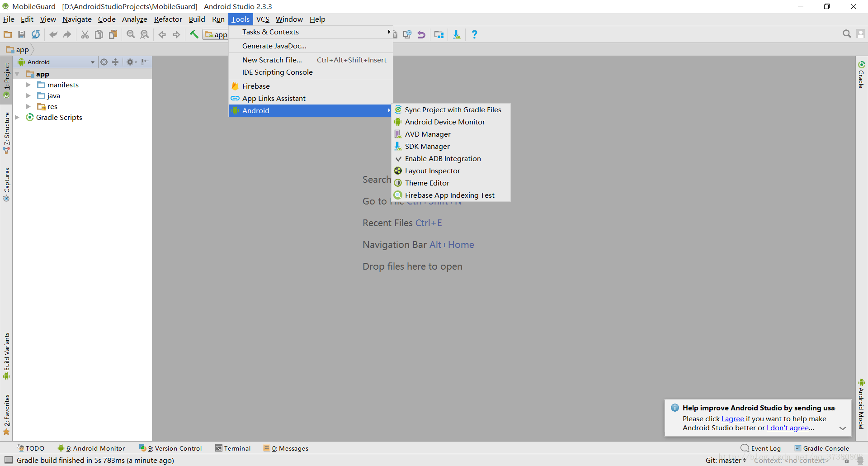Image resolution: width=868 pixels, height=466 pixels.
Task: Toggle Enable ADB Integration option
Action: click(x=443, y=158)
